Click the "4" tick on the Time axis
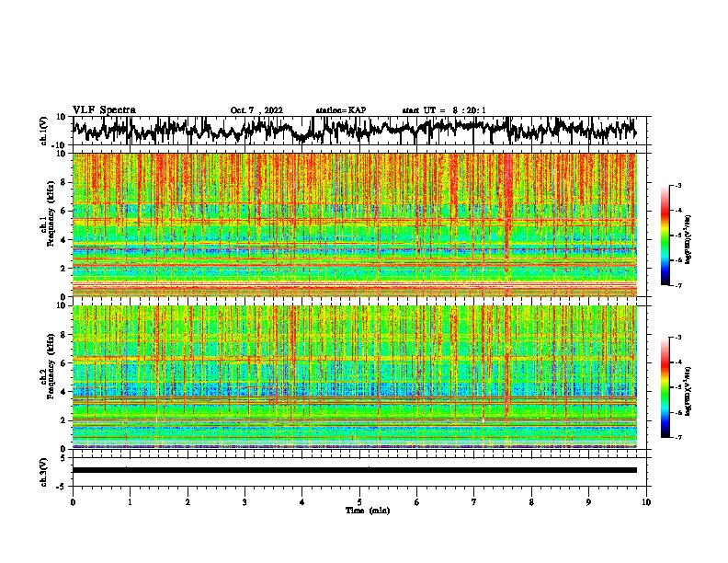Screen dimensions: 728x563 (x=302, y=502)
